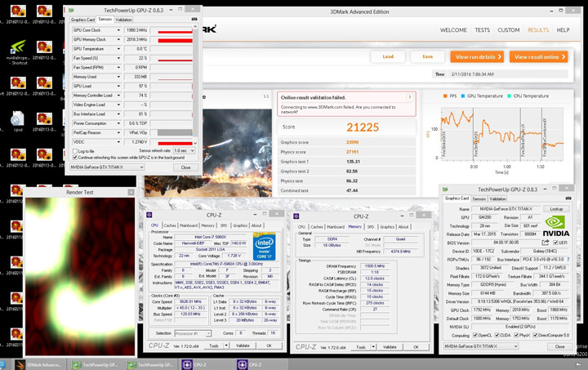Open the HELP menu in 3DMark
Screen dimensions: 588x370
pyautogui.click(x=563, y=30)
